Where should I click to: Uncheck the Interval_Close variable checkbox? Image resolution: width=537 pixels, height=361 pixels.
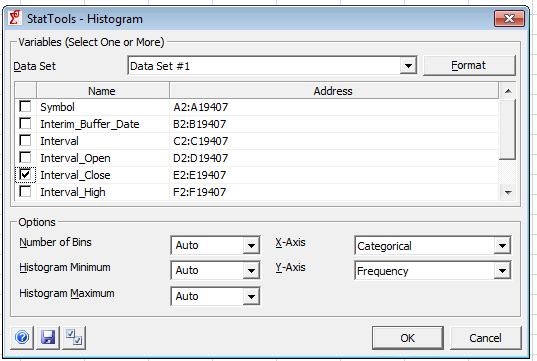coord(25,175)
